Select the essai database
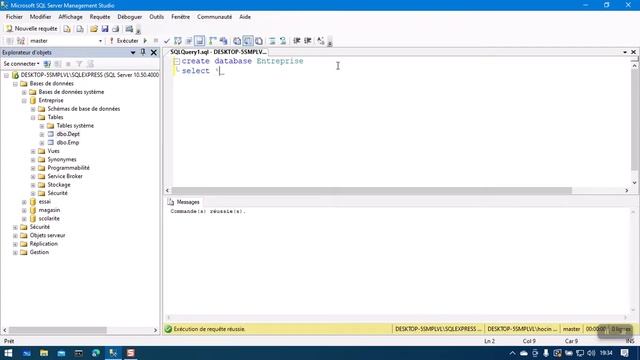640x360 pixels. 44,202
